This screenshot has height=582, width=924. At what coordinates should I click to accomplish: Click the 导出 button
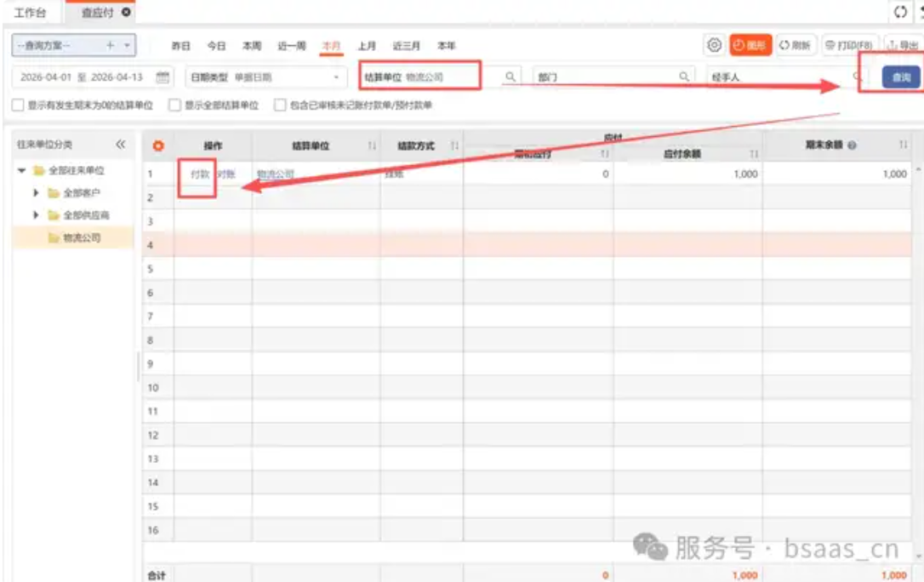coord(904,45)
